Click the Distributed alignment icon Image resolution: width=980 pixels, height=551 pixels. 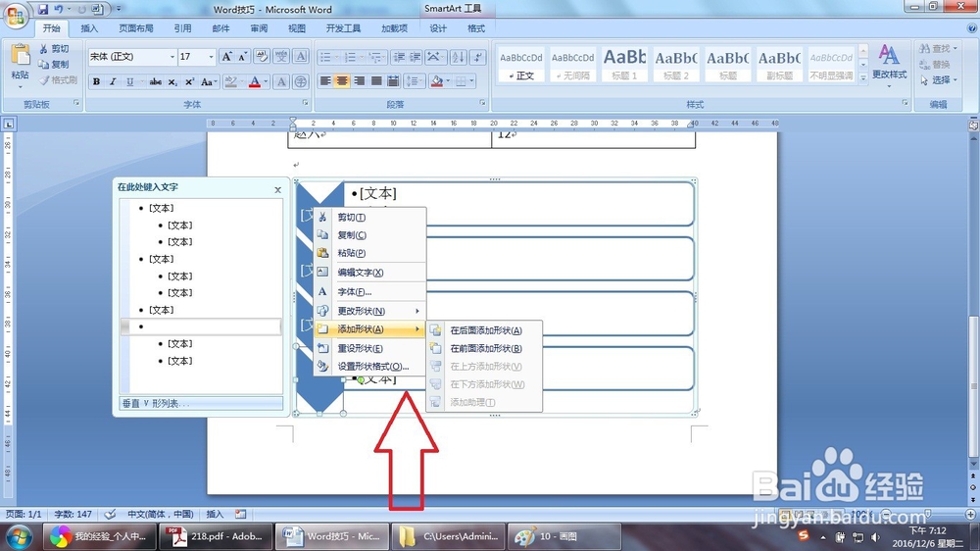point(393,81)
